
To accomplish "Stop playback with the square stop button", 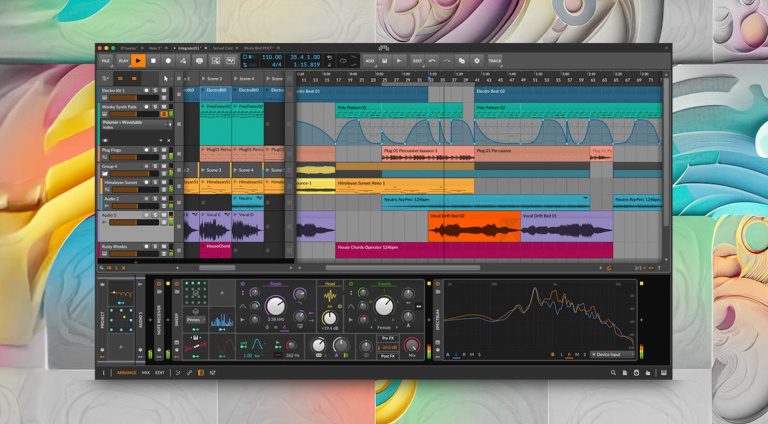I will 153,61.
